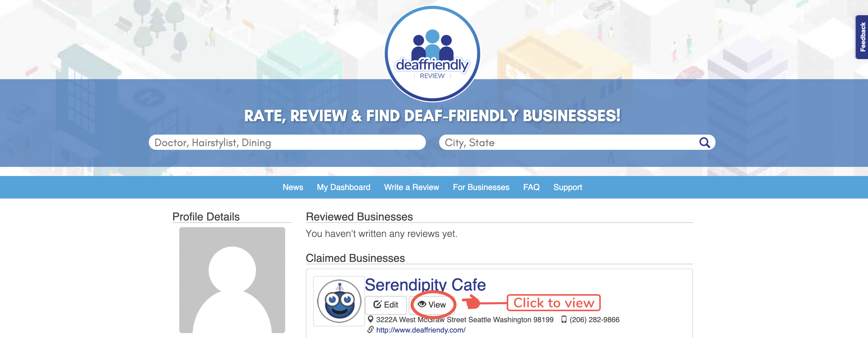Click the phone icon next to (206) 282-9866
The image size is (868, 338).
point(564,319)
